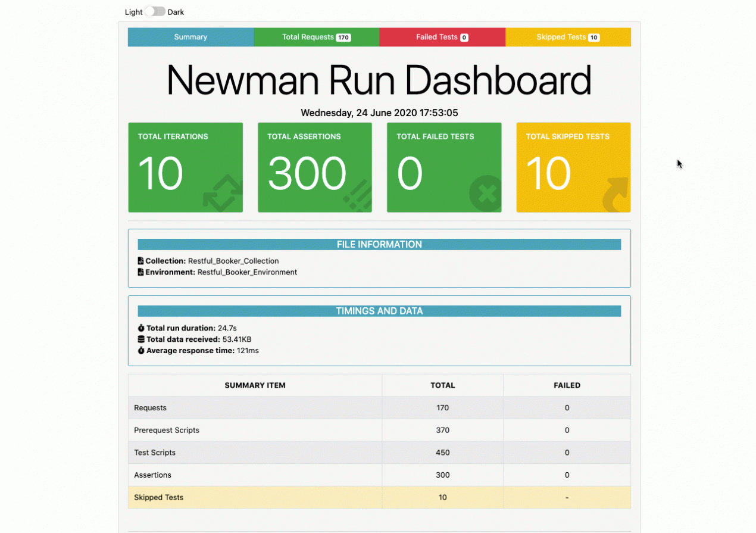Click the failed tests X-circle icon
The width and height of the screenshot is (756, 533).
click(x=485, y=194)
